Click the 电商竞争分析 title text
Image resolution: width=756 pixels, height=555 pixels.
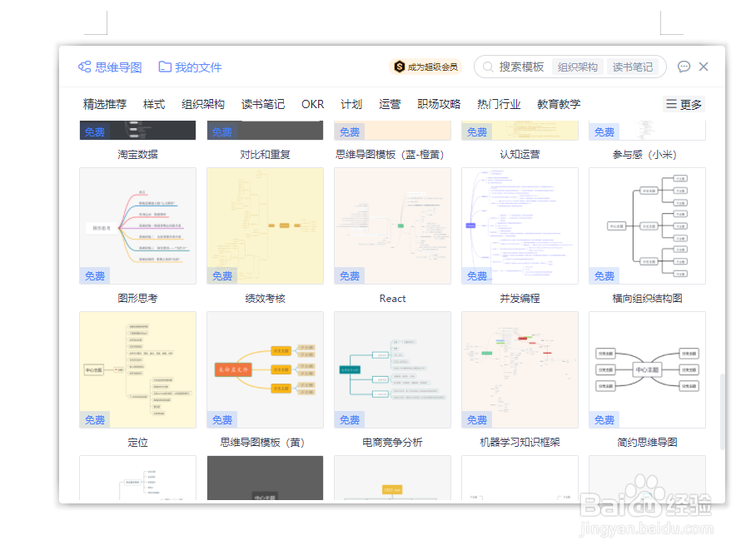coord(392,443)
